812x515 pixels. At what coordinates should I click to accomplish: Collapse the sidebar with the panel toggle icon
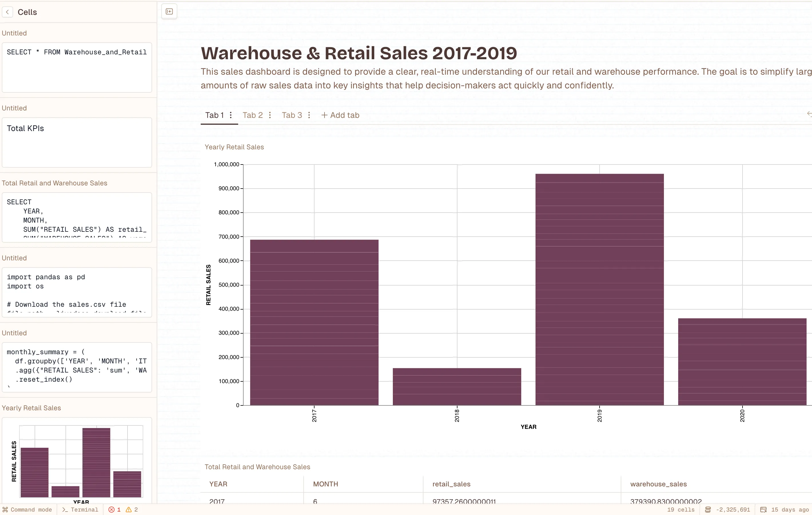(x=169, y=12)
